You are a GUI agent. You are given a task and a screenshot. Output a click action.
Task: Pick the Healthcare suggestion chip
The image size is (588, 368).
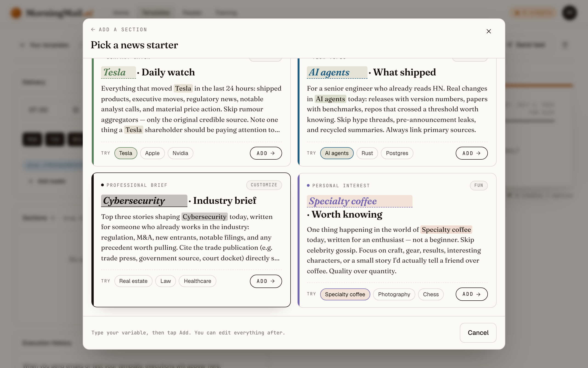coord(198,281)
